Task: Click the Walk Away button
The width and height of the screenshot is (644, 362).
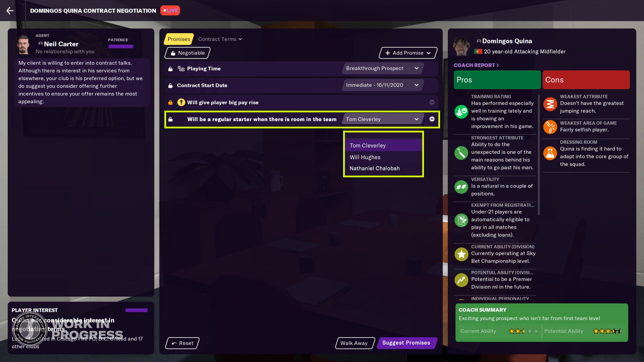Action: coord(355,343)
